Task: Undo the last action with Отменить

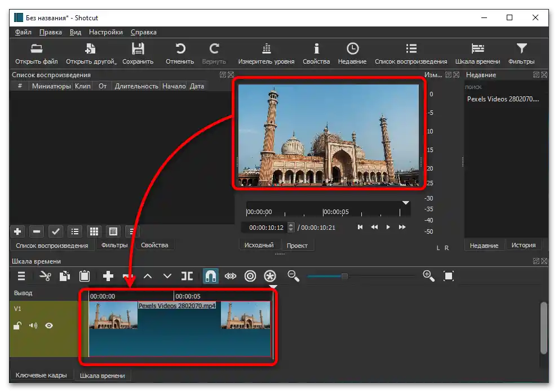Action: point(180,54)
